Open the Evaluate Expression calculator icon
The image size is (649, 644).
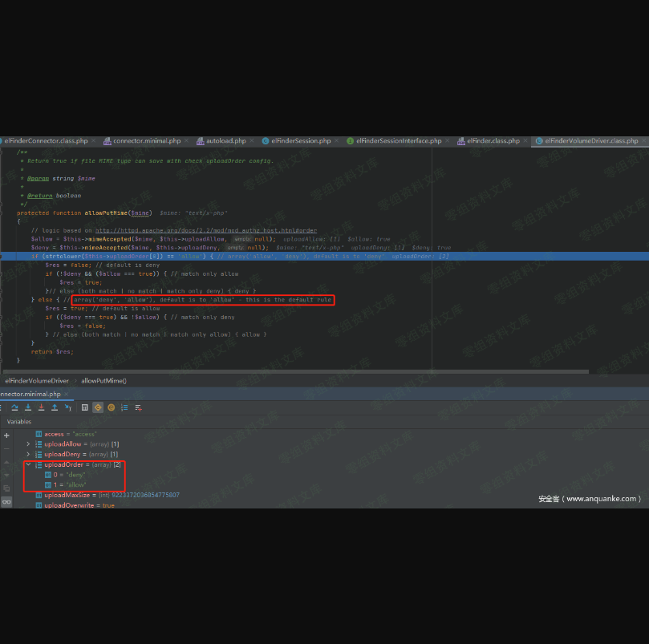84,407
